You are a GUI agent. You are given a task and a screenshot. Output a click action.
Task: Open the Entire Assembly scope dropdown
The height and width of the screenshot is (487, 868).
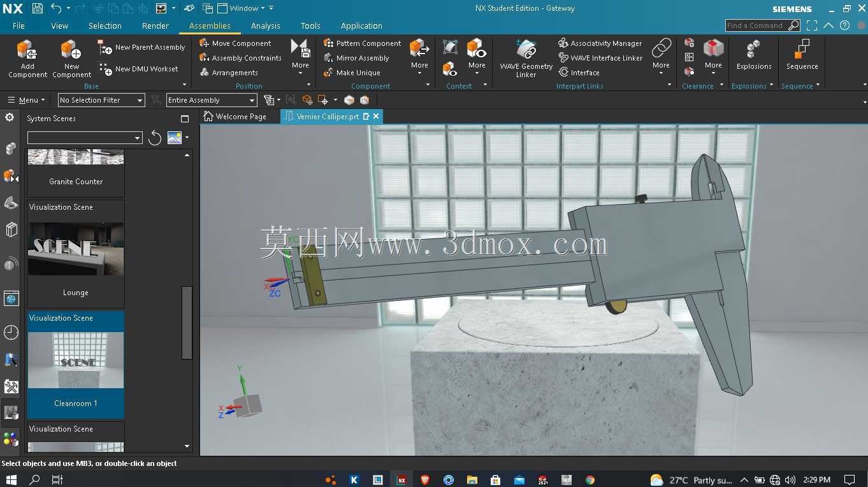click(x=212, y=100)
